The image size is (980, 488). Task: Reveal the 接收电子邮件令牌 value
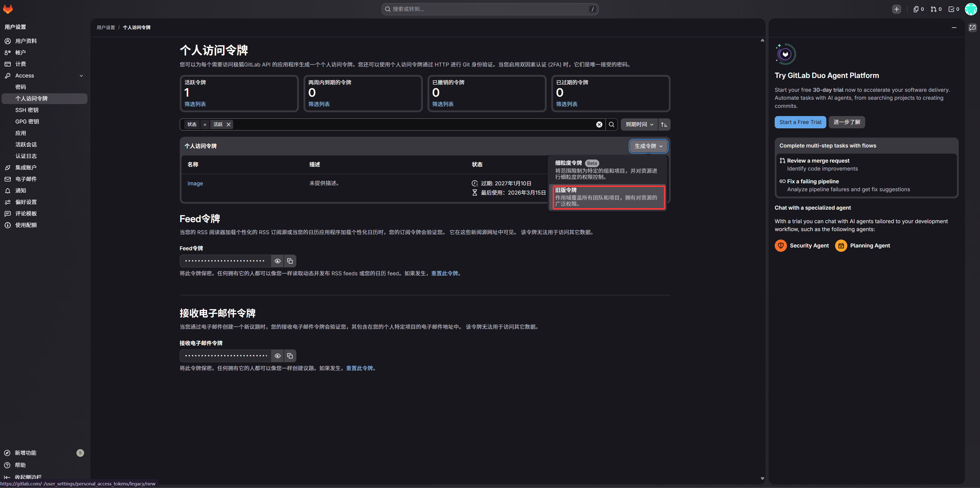pos(277,356)
